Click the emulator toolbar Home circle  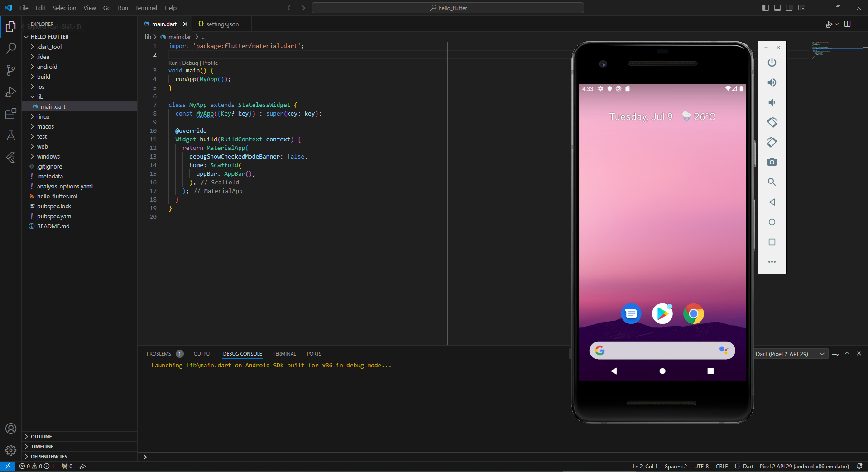(772, 222)
